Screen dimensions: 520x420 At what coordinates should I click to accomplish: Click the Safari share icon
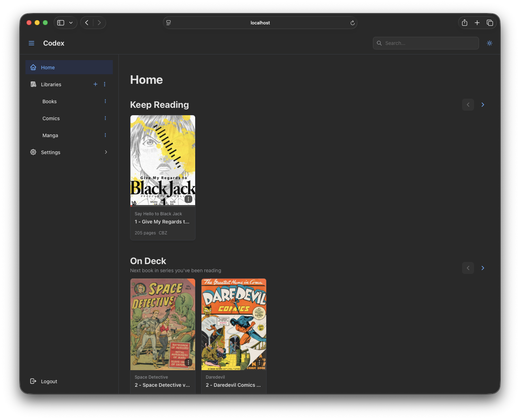click(465, 23)
